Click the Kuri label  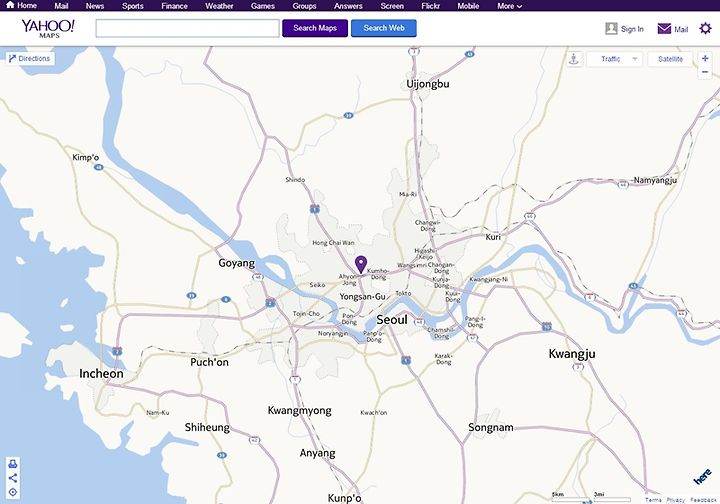coord(493,237)
